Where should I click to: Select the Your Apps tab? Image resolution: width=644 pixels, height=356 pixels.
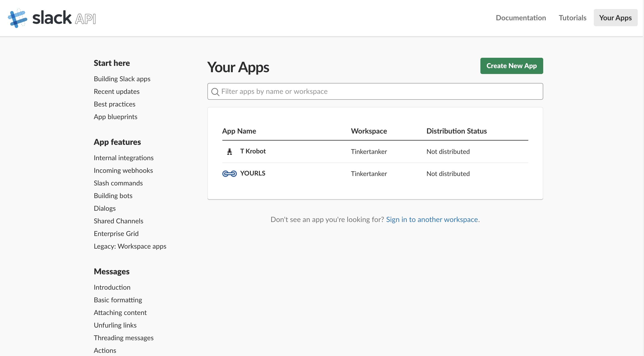(x=615, y=18)
